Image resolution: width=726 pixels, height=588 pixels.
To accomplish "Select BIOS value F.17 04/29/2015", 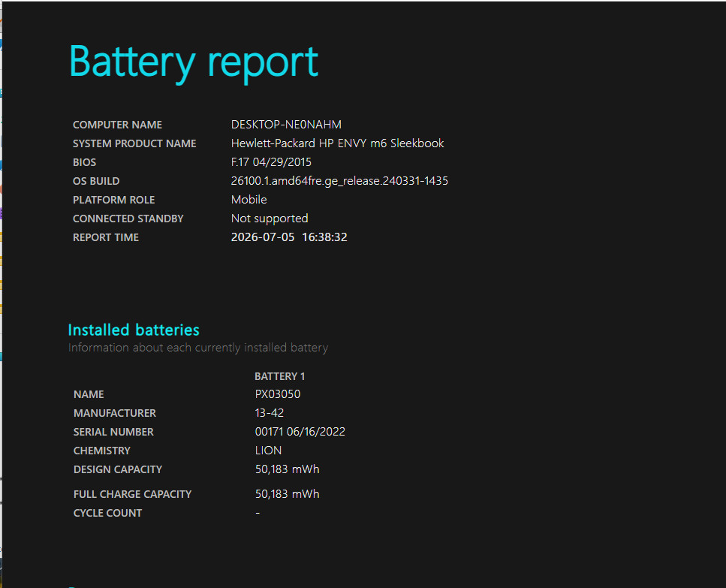I will (271, 162).
